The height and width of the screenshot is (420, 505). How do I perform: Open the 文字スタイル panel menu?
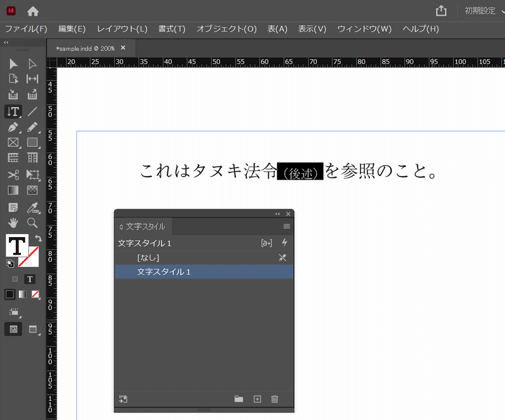pyautogui.click(x=287, y=226)
